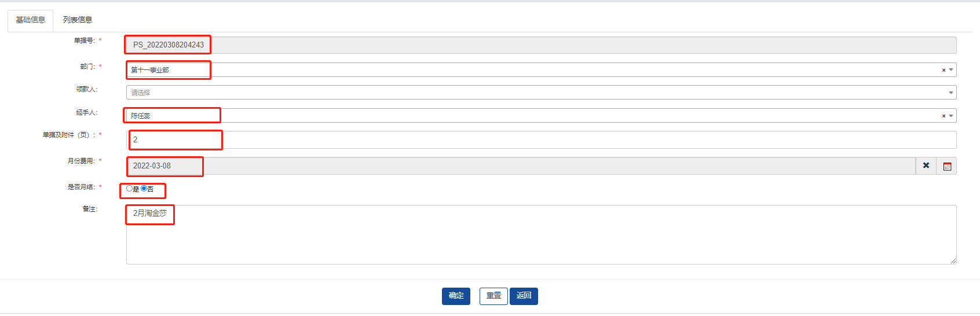Clear the 经手人 selection with its × icon
The height and width of the screenshot is (316, 980).
click(x=944, y=116)
